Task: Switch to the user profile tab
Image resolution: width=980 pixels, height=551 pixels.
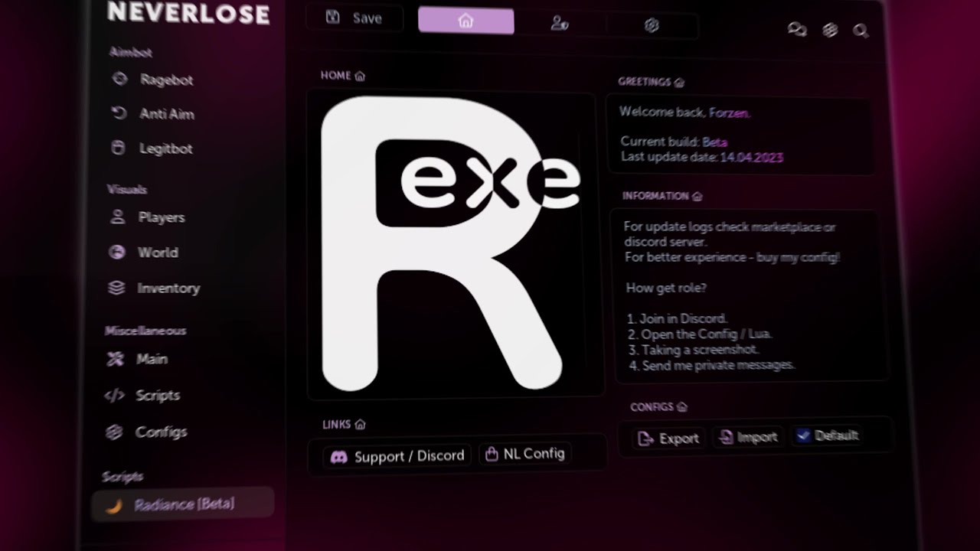Action: (559, 24)
